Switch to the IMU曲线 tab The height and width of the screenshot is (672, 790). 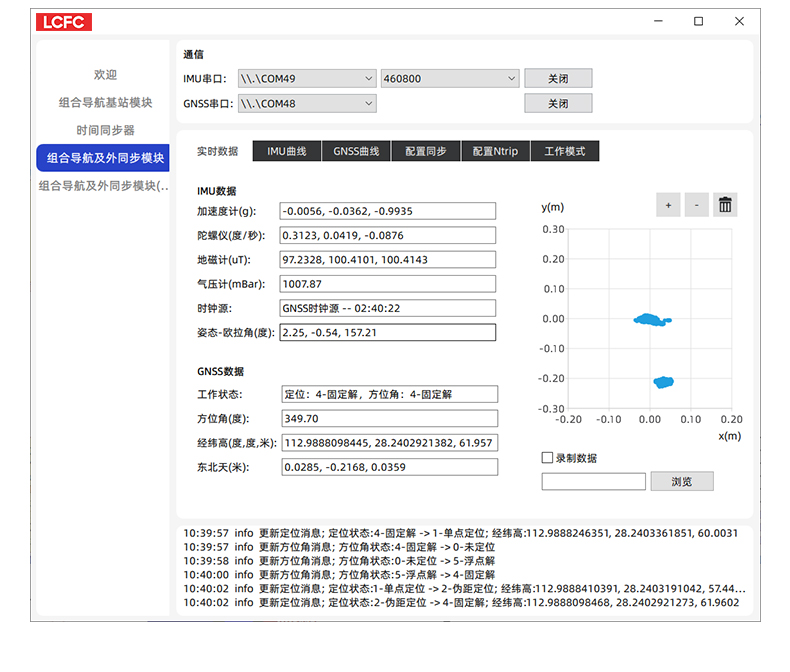286,152
